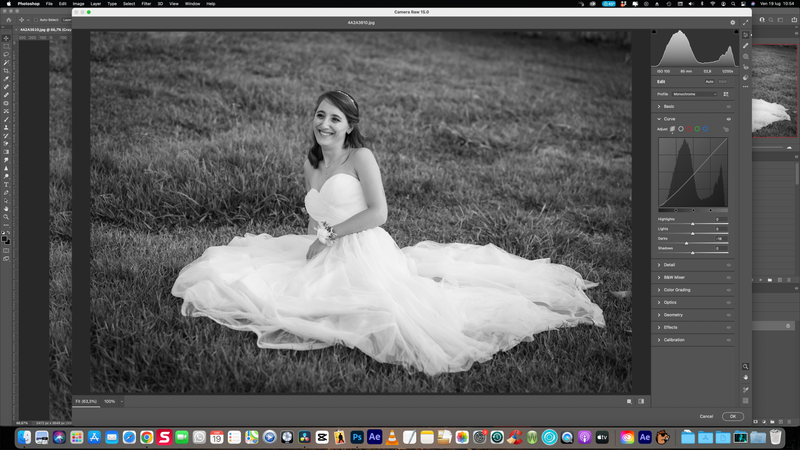Open Camera Raw settings gear

tap(732, 21)
